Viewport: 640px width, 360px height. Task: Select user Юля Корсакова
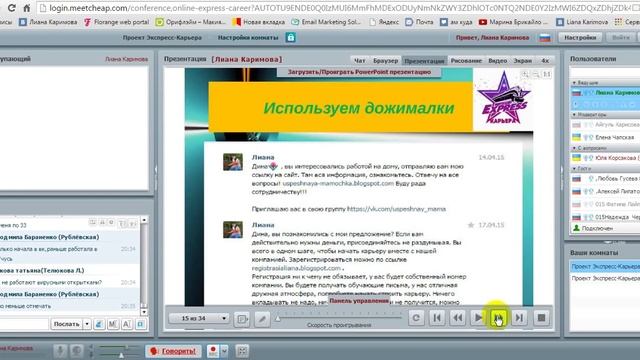(605, 158)
